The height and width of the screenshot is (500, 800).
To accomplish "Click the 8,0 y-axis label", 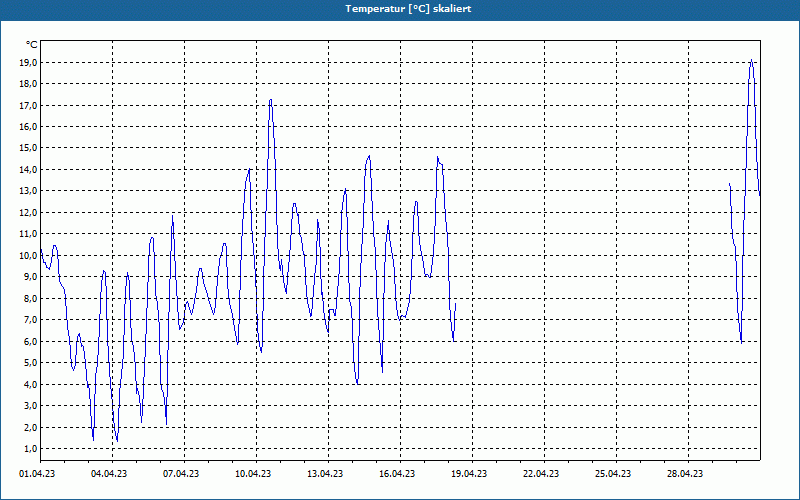I will [30, 298].
